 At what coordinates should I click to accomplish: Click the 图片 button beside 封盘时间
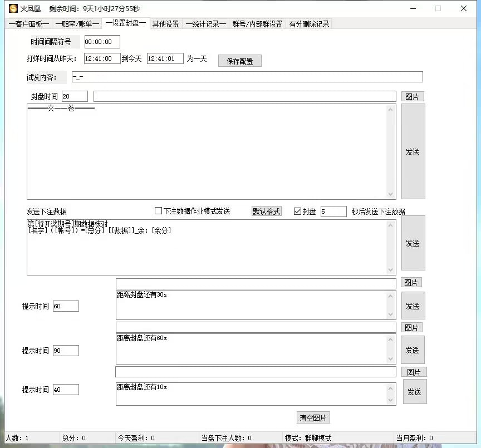tap(412, 97)
